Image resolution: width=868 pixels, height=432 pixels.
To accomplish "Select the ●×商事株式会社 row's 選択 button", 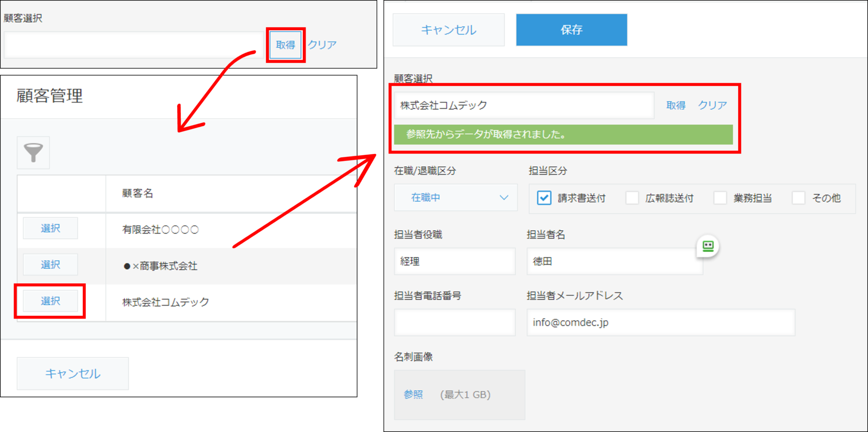I will (x=50, y=264).
